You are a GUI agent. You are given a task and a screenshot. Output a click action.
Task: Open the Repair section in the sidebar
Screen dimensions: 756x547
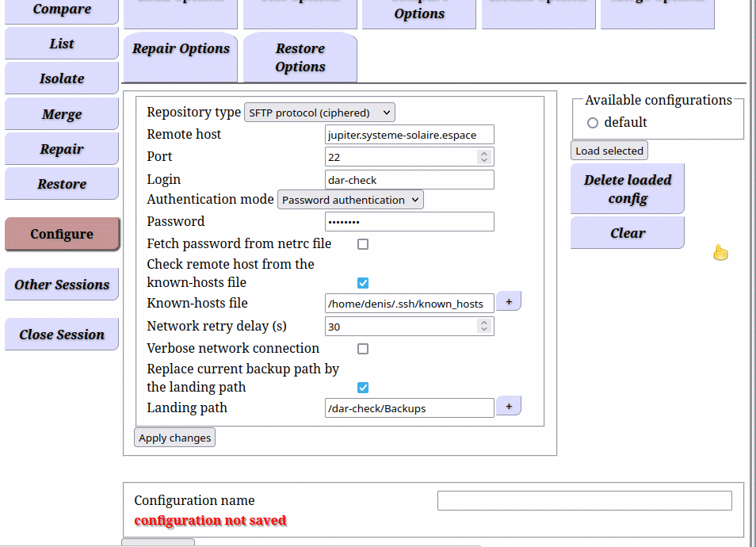(x=62, y=148)
